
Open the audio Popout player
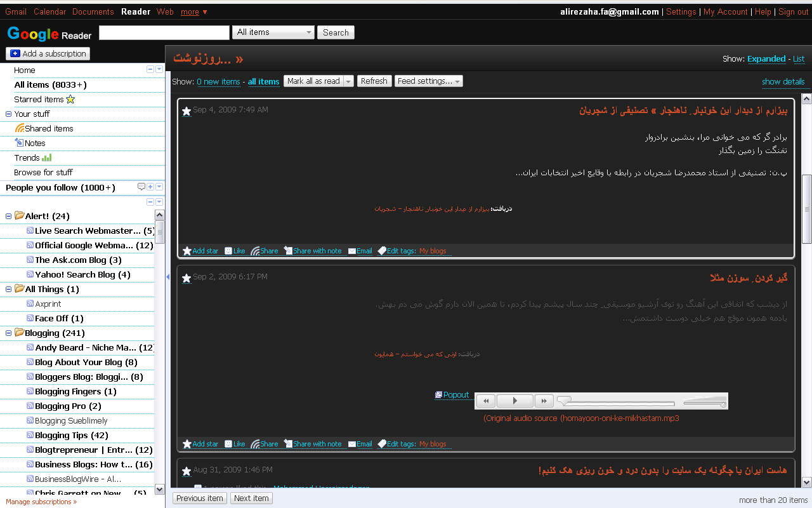tap(452, 395)
